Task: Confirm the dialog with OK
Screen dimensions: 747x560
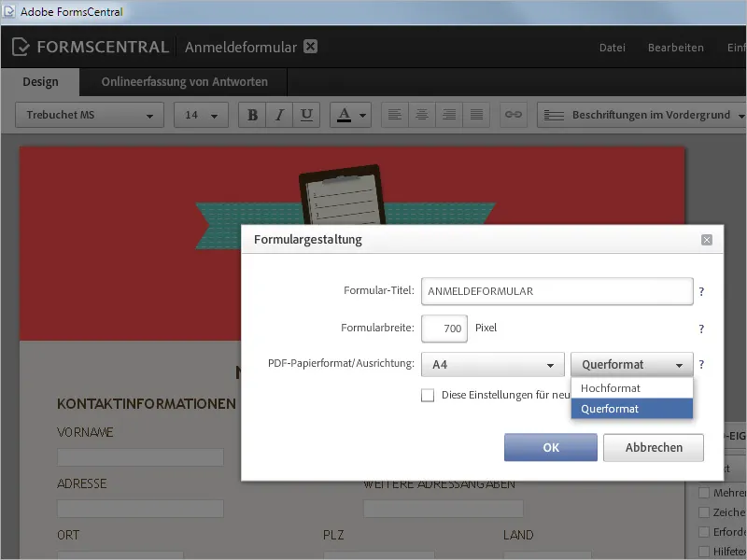Action: (550, 447)
